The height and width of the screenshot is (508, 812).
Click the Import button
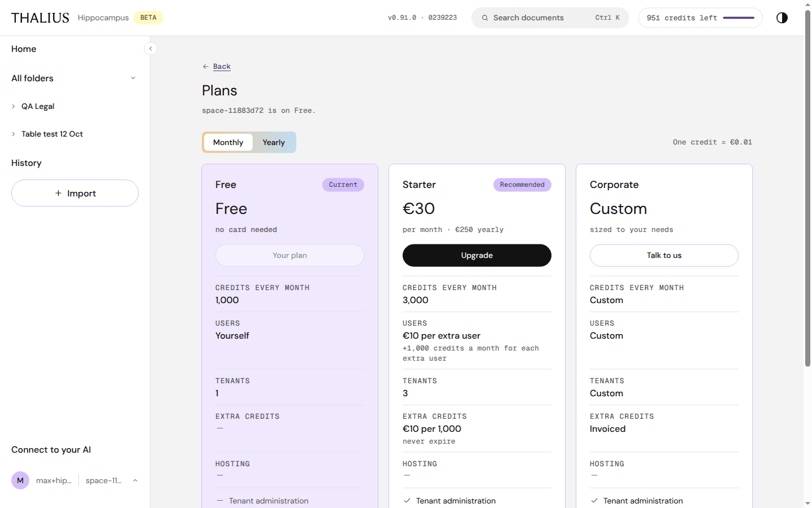pos(75,193)
